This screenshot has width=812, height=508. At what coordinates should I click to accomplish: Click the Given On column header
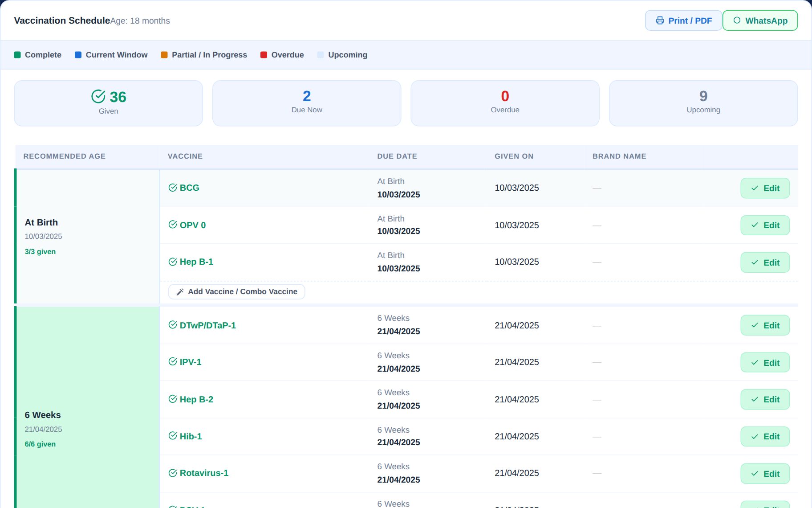pyautogui.click(x=514, y=156)
